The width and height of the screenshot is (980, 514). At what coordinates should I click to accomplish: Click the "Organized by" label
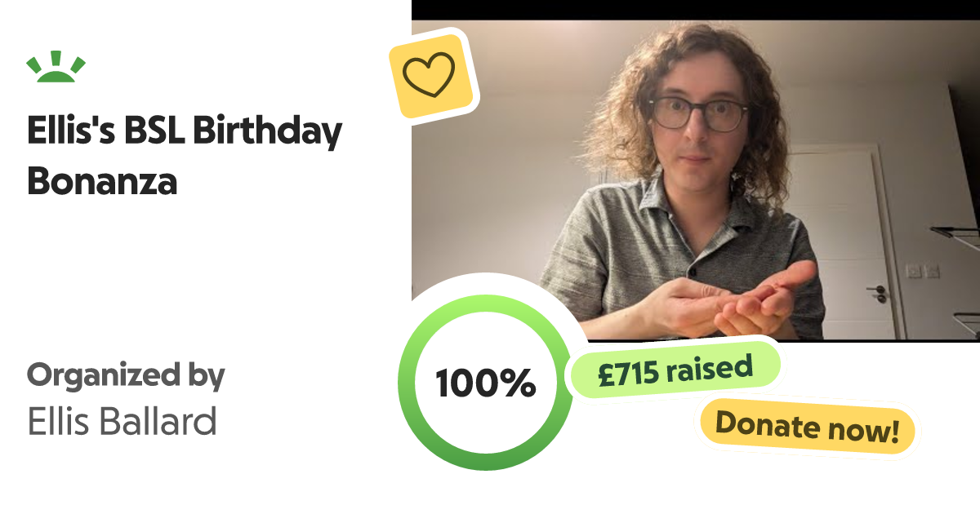tap(126, 376)
